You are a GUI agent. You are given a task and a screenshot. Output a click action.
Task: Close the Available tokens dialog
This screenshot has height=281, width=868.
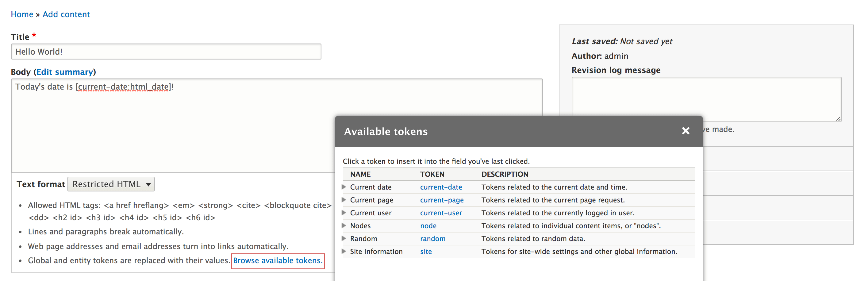point(686,131)
